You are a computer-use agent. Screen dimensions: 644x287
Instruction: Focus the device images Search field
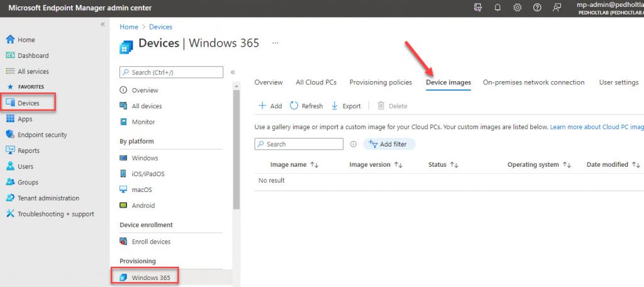click(299, 144)
